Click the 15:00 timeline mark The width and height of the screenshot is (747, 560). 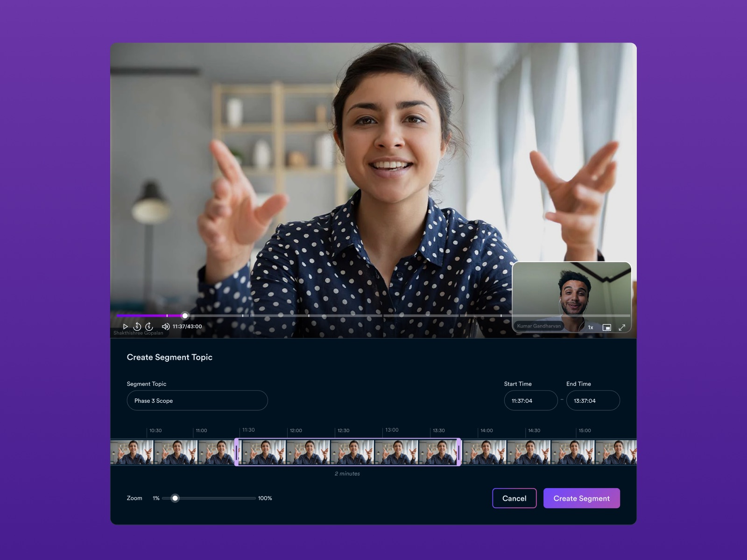click(x=585, y=431)
